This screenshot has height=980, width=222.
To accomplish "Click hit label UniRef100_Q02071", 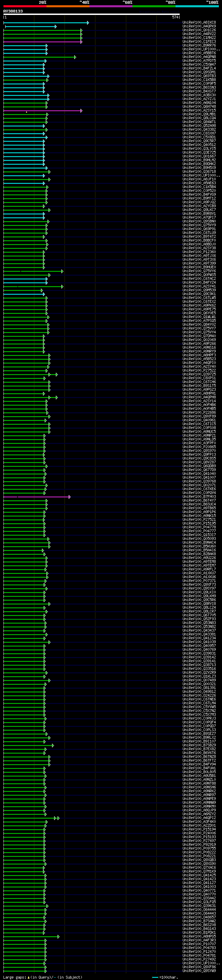I will pyautogui.click(x=199, y=485).
